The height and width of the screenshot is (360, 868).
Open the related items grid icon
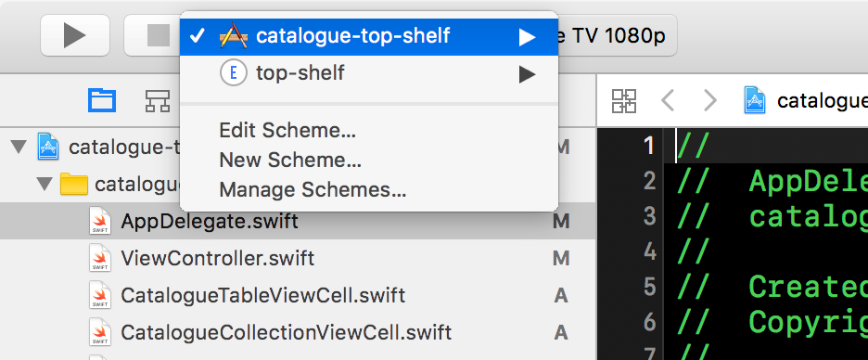point(624,101)
